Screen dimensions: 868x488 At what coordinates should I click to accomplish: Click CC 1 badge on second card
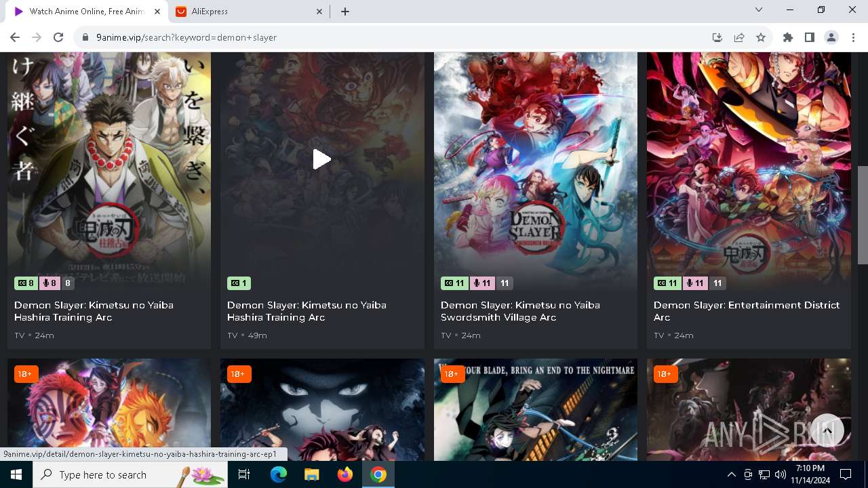[239, 283]
